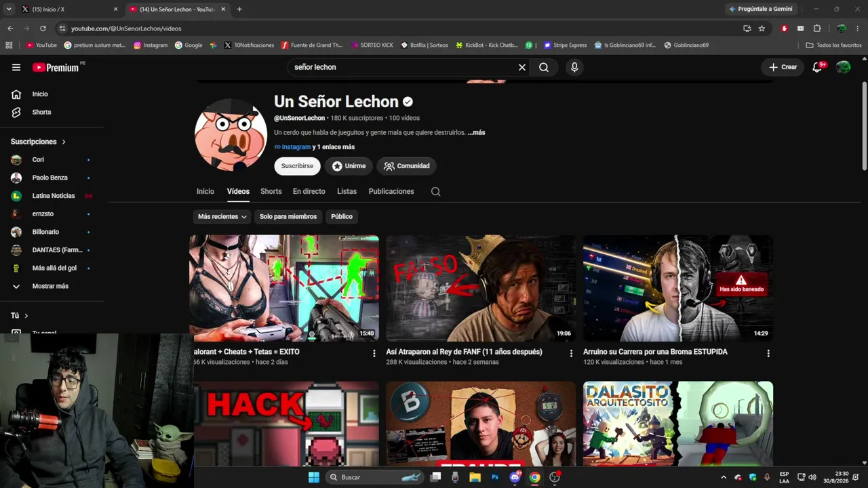Open the Todos los favoritos bookmarks folder
The image size is (868, 488).
pos(833,45)
